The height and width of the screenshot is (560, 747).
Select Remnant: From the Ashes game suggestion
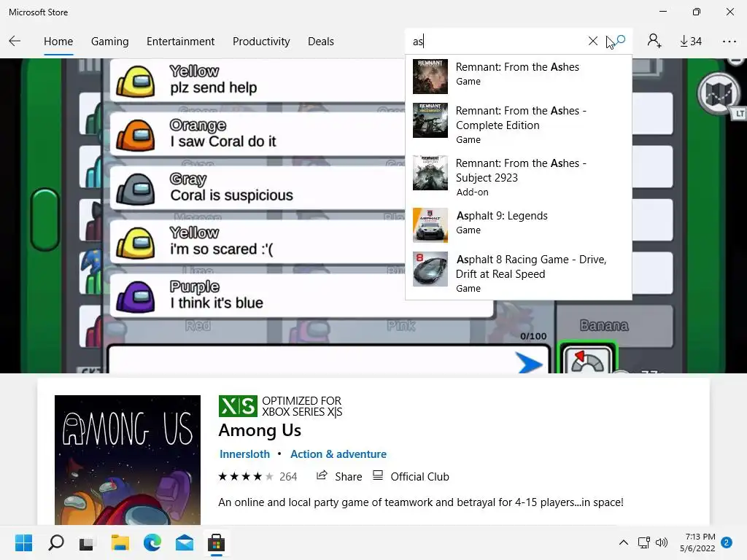519,76
